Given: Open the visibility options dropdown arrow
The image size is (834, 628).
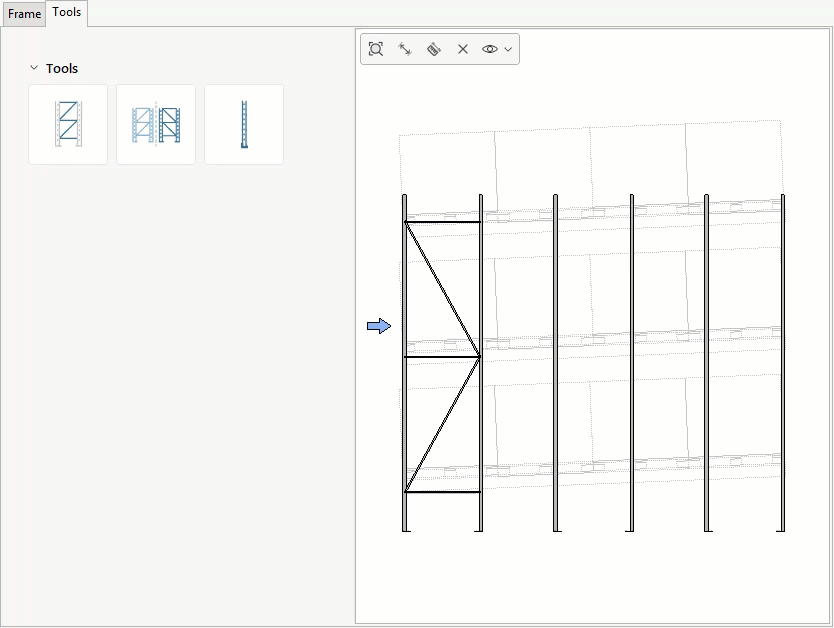Looking at the screenshot, I should point(508,49).
